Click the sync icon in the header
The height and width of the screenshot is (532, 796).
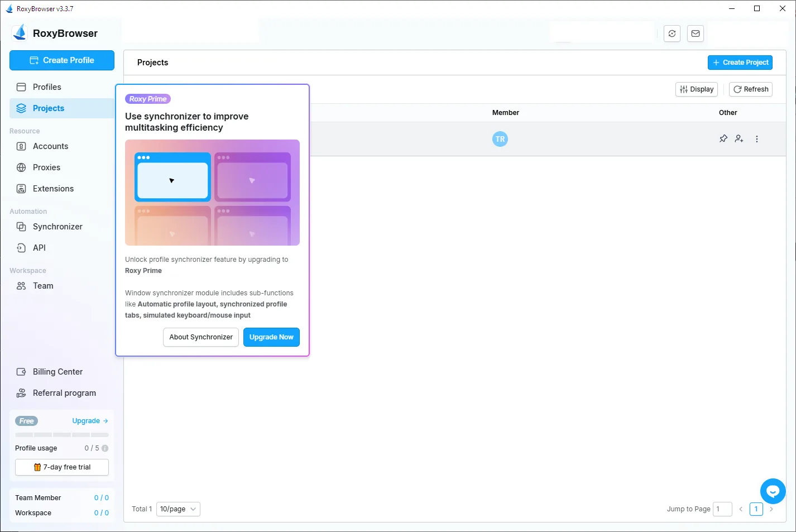(x=672, y=33)
